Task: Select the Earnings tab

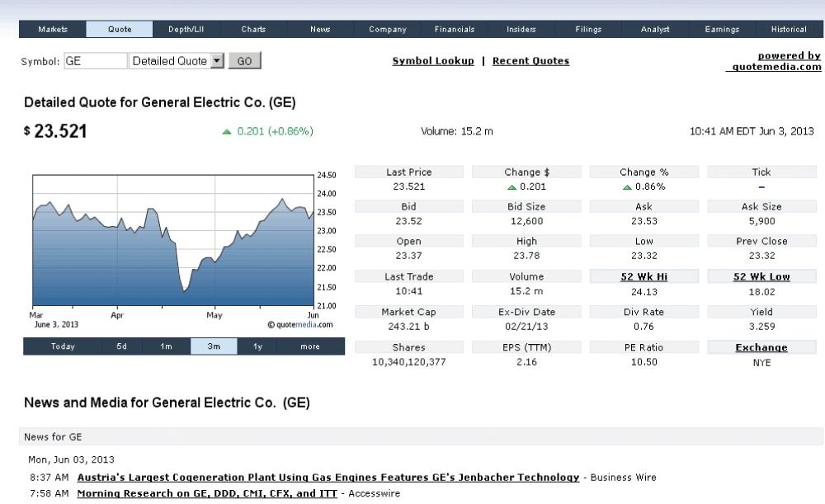Action: tap(721, 29)
